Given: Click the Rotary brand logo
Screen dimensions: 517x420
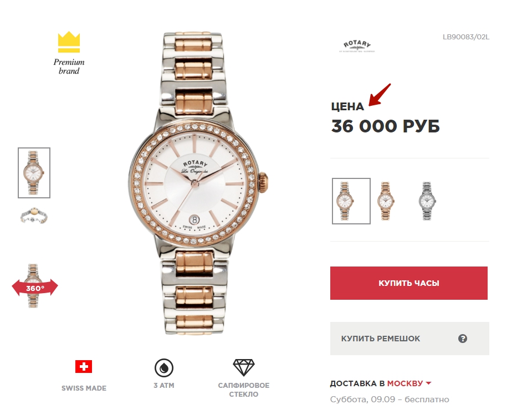Looking at the screenshot, I should click(x=357, y=46).
